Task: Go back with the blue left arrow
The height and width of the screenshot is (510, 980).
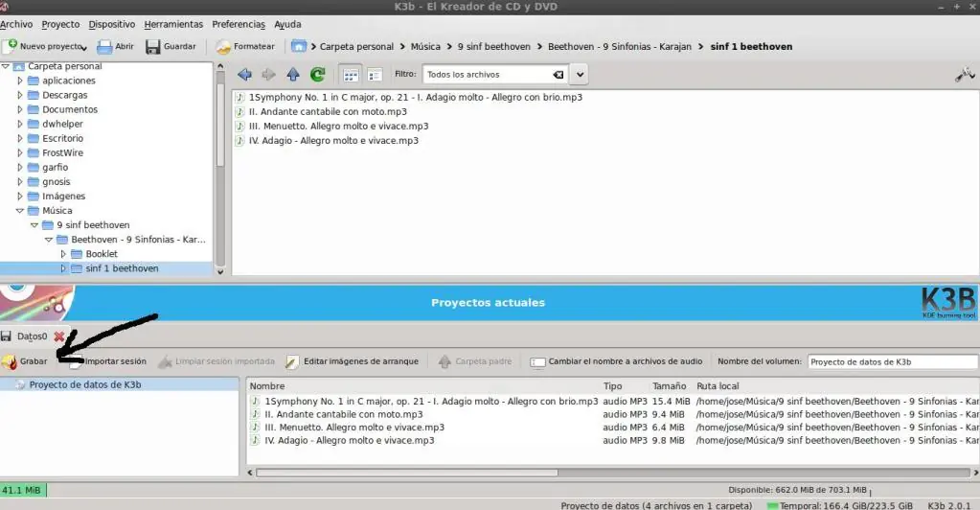Action: 244,75
